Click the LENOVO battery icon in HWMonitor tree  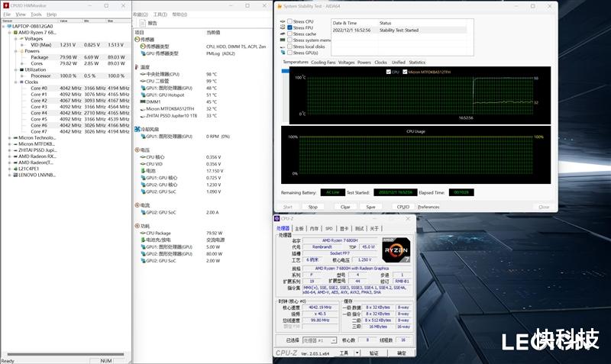pyautogui.click(x=15, y=175)
